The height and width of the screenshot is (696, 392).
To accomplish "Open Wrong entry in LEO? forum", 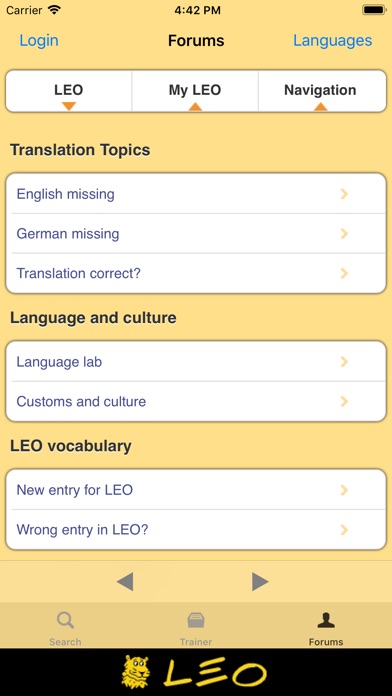I will (x=196, y=530).
